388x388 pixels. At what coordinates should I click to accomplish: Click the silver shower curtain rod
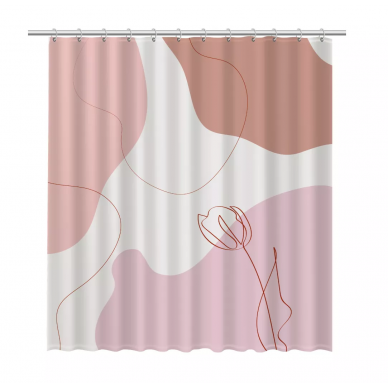point(187,33)
